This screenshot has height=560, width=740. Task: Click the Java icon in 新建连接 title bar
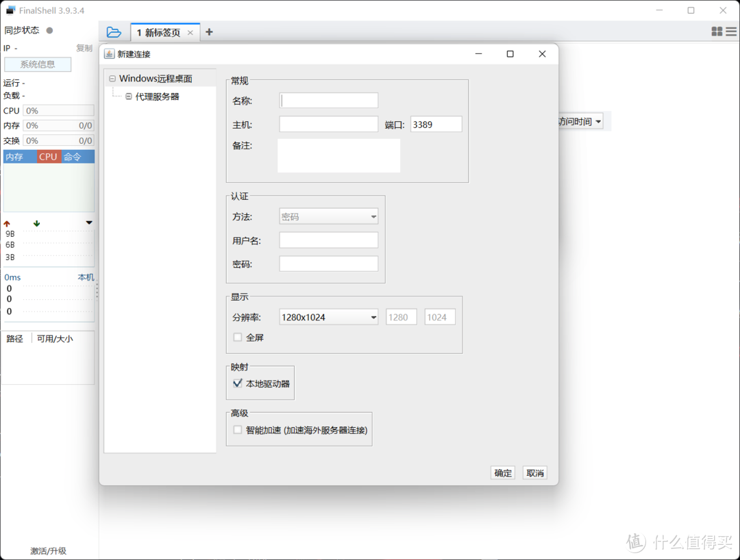coord(110,53)
